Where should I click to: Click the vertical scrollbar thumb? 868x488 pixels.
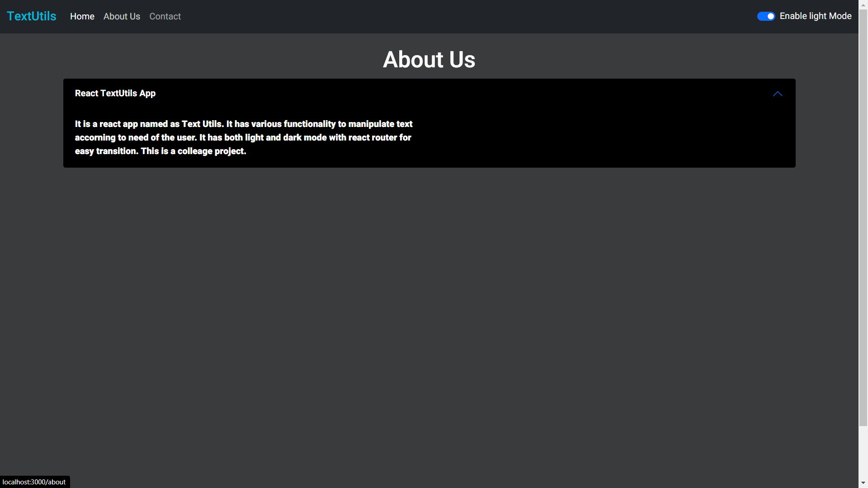tap(863, 217)
